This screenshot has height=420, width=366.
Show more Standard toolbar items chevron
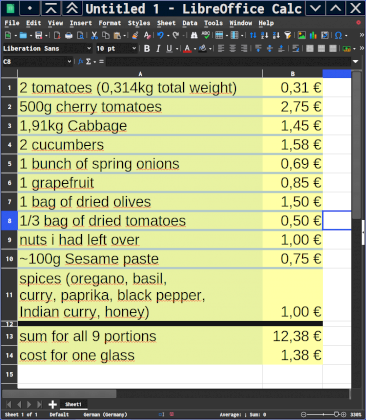click(362, 35)
